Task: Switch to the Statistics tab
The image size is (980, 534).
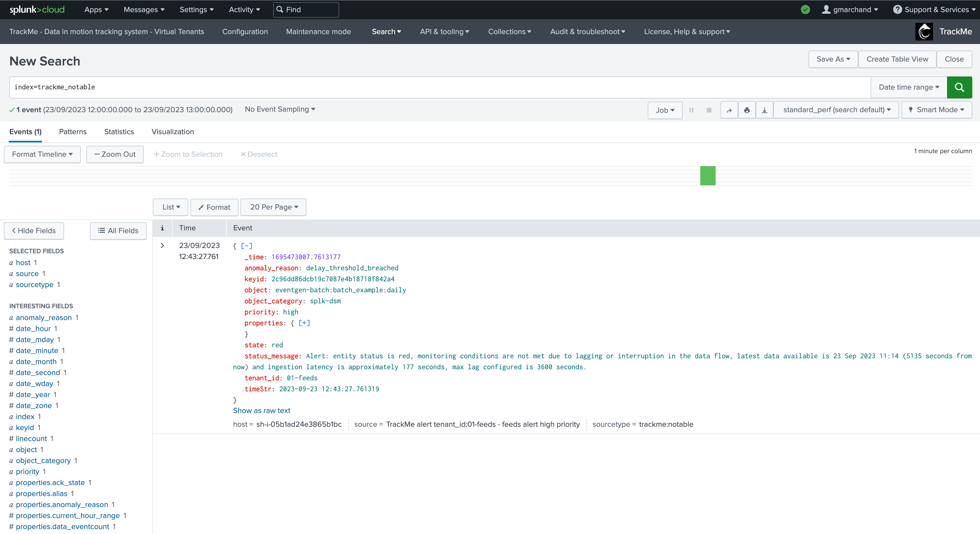Action: pos(119,132)
